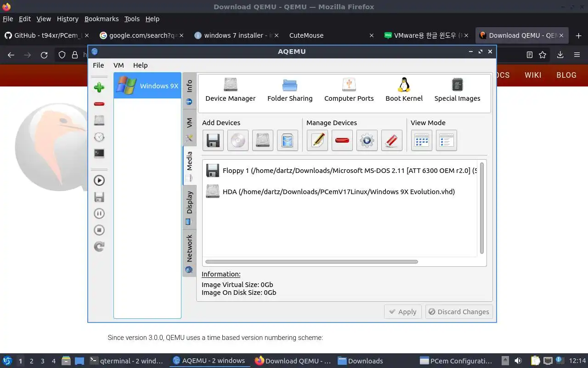Viewport: 588px width, 368px height.
Task: Click the device list horizontal scrollbar
Action: pyautogui.click(x=312, y=262)
